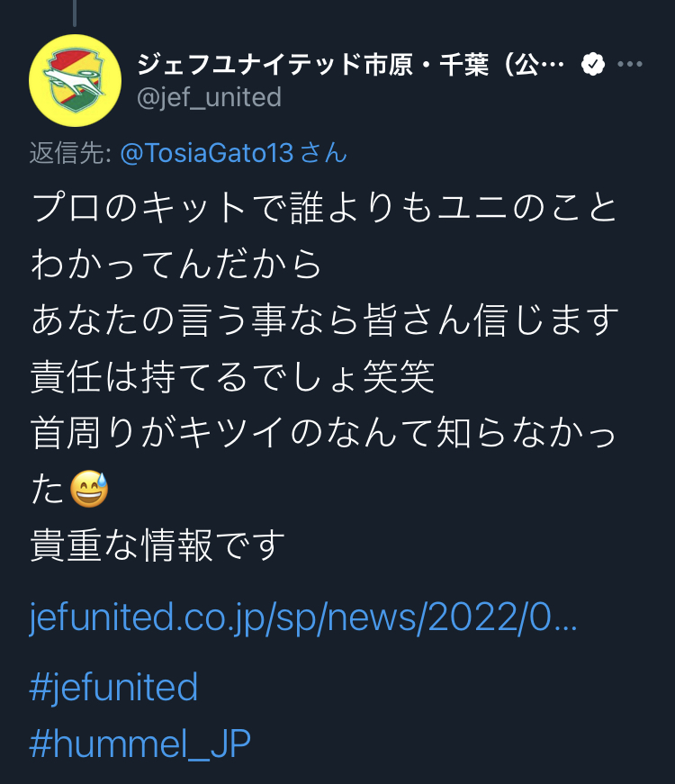Click the verified badge next to the name
The image size is (675, 784).
coord(593,64)
